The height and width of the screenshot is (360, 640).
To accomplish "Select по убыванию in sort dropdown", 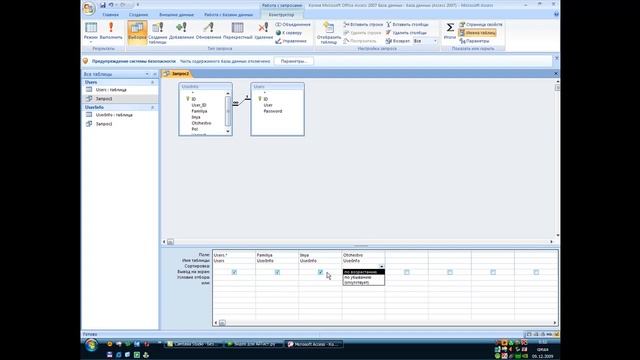I will [363, 277].
